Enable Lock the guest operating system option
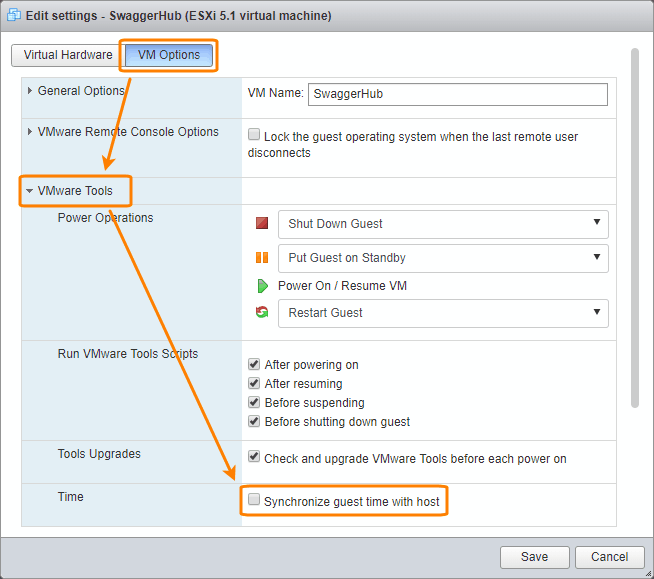This screenshot has height=579, width=654. point(254,136)
